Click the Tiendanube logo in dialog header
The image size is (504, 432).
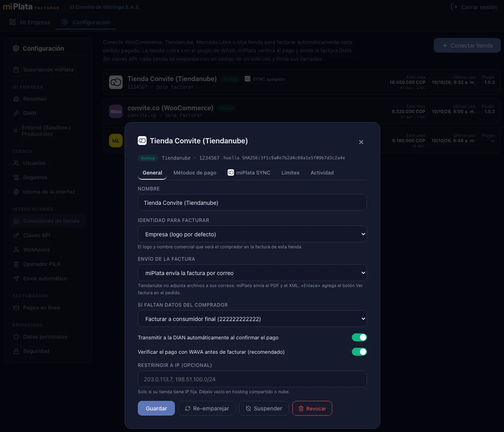142,141
